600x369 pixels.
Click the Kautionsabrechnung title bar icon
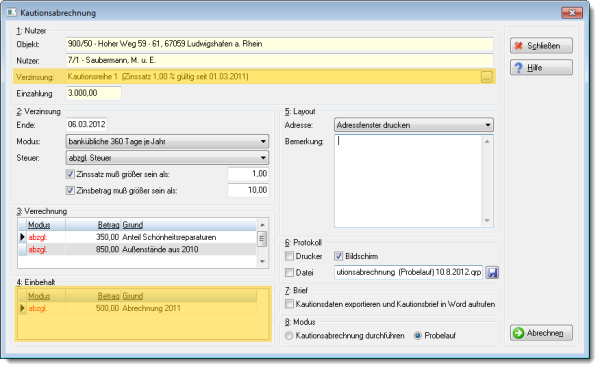pyautogui.click(x=11, y=13)
